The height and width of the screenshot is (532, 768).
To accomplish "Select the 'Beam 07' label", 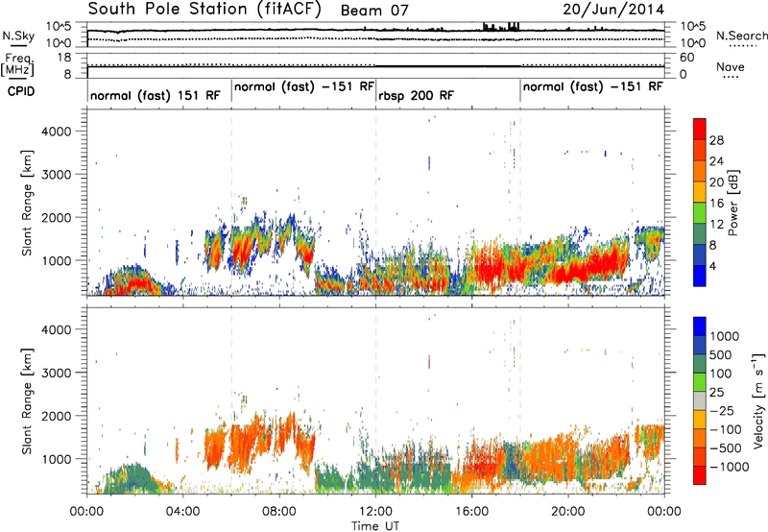I will [x=374, y=11].
